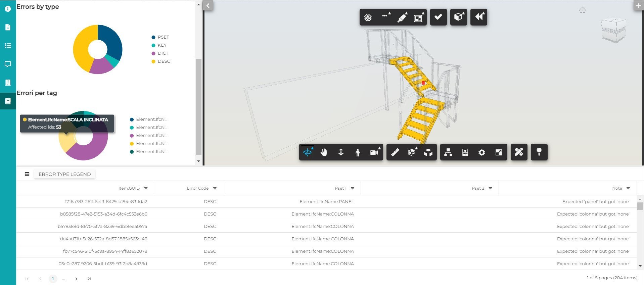Toggle full-screen mode in the viewer

pos(499,152)
